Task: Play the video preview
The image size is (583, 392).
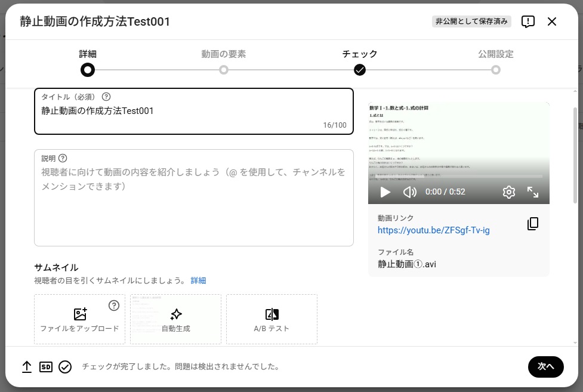Action: 385,192
